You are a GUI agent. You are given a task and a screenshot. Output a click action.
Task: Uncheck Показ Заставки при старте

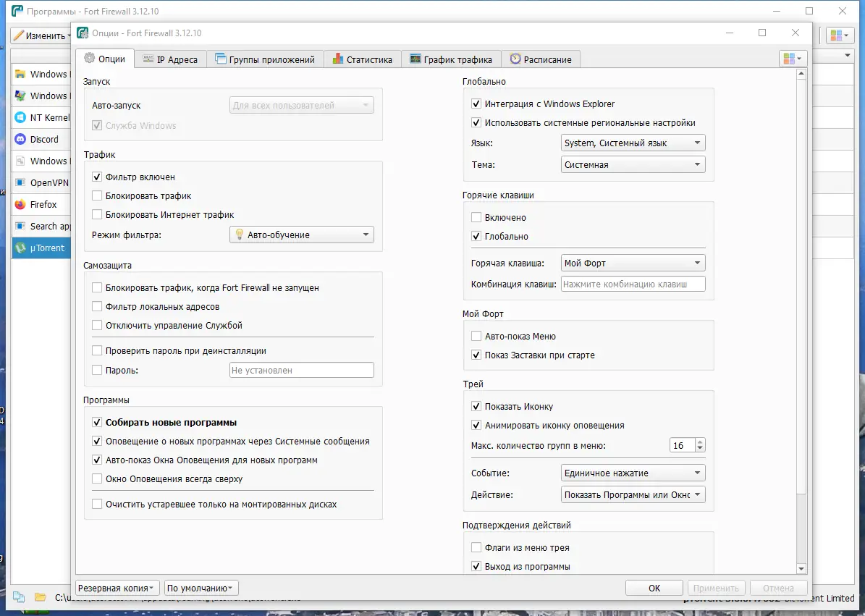click(x=476, y=355)
